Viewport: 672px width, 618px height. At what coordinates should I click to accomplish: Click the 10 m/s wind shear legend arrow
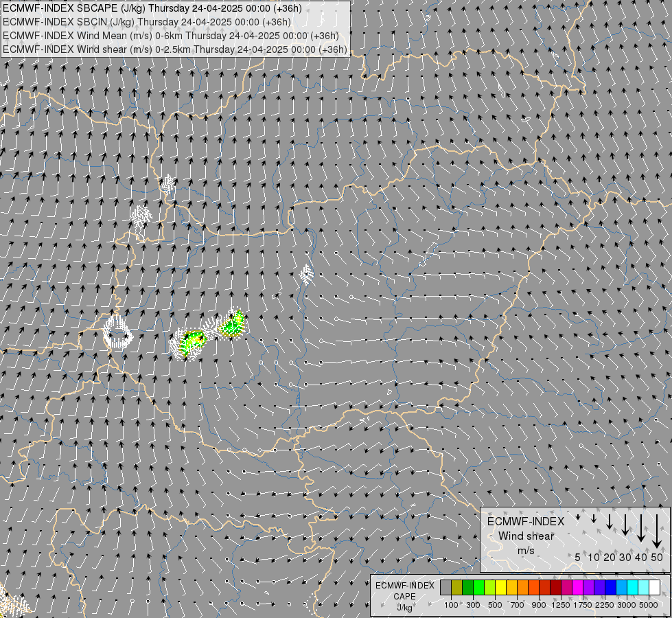pyautogui.click(x=594, y=519)
